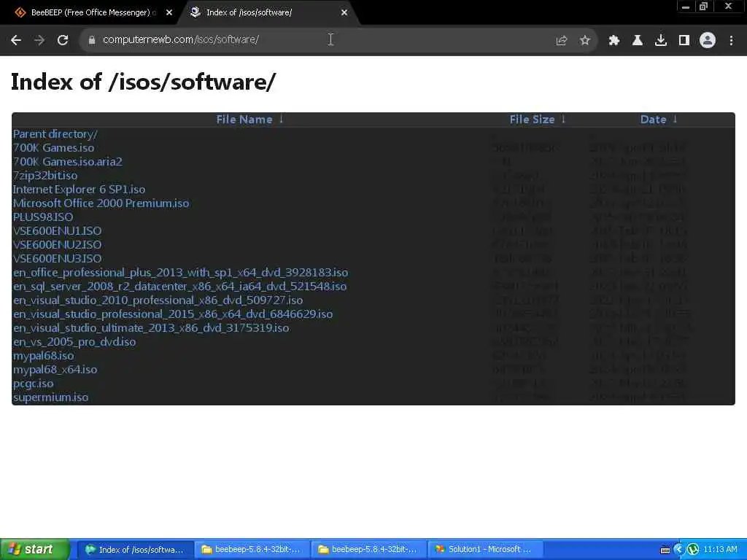Open the 700K Games.iso.aria2 link
The image size is (747, 560).
[68, 162]
